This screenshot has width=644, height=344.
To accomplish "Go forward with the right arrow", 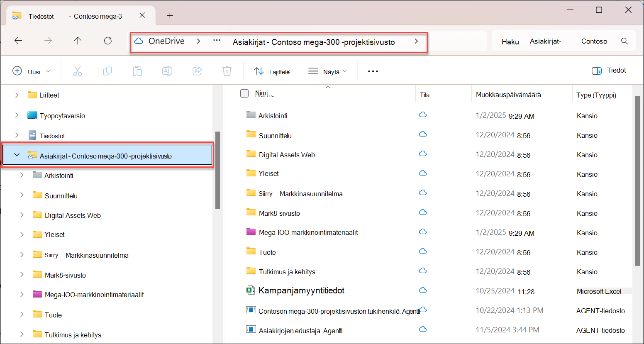I will coord(48,41).
